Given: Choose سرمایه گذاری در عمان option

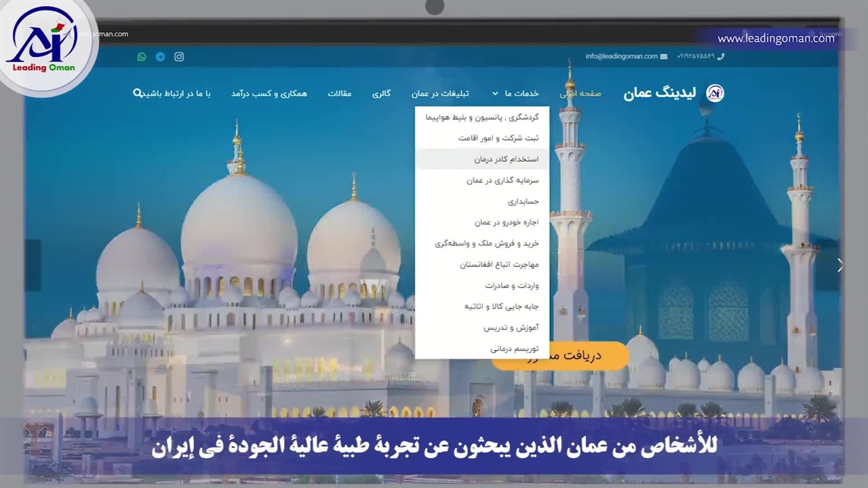Looking at the screenshot, I should 502,180.
